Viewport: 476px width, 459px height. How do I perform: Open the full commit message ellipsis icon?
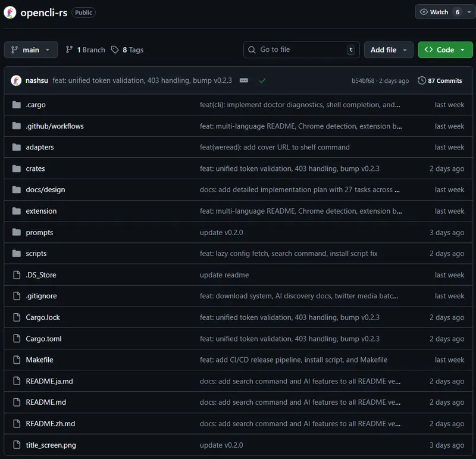click(x=243, y=80)
